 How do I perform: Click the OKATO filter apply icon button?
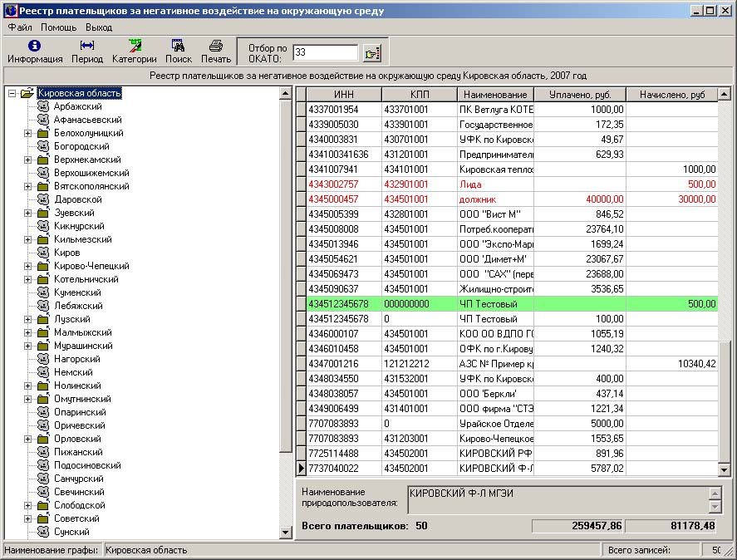click(x=371, y=53)
